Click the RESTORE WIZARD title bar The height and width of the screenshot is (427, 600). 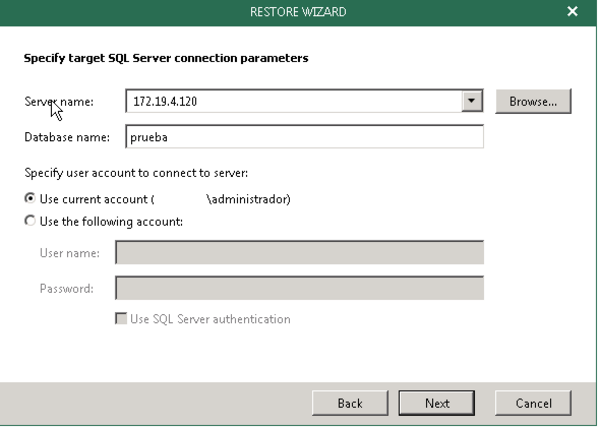(x=298, y=11)
